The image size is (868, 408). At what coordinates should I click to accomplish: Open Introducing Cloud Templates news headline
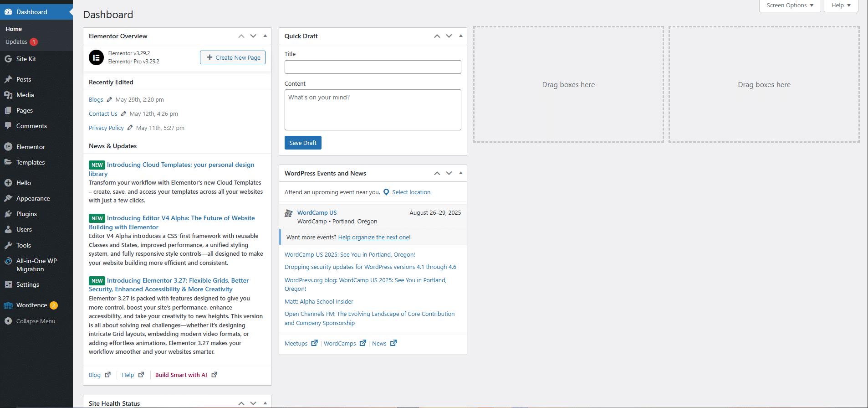pyautogui.click(x=172, y=169)
